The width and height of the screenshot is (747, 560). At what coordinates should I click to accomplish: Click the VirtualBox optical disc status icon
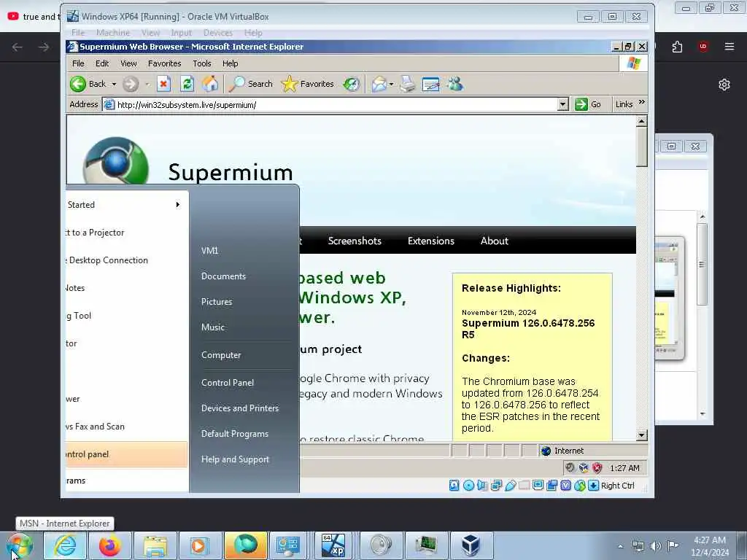tap(468, 485)
